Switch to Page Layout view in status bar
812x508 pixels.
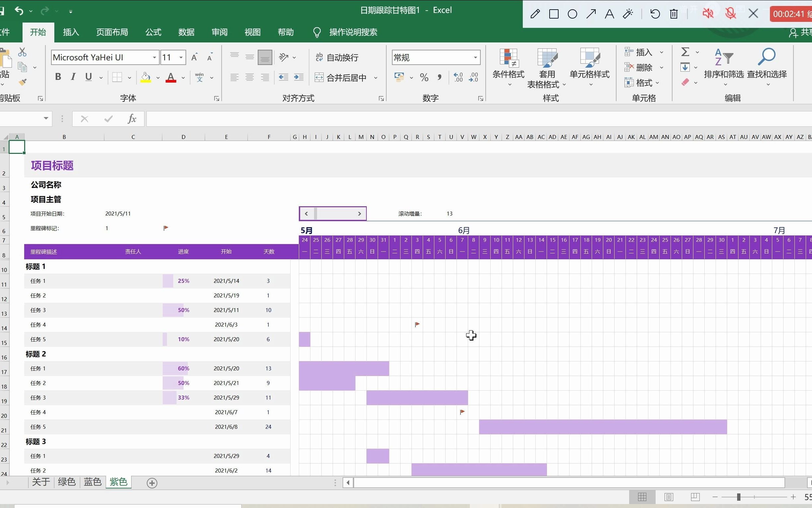pos(669,497)
